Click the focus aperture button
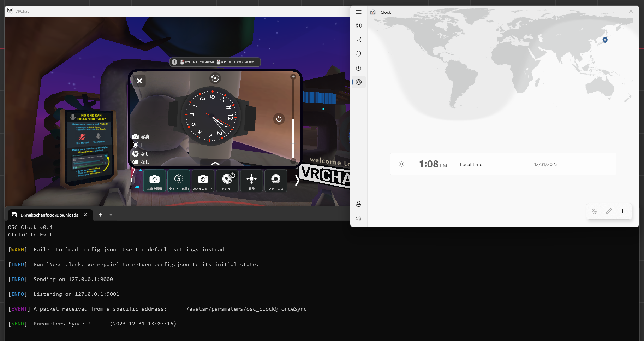 (x=276, y=181)
